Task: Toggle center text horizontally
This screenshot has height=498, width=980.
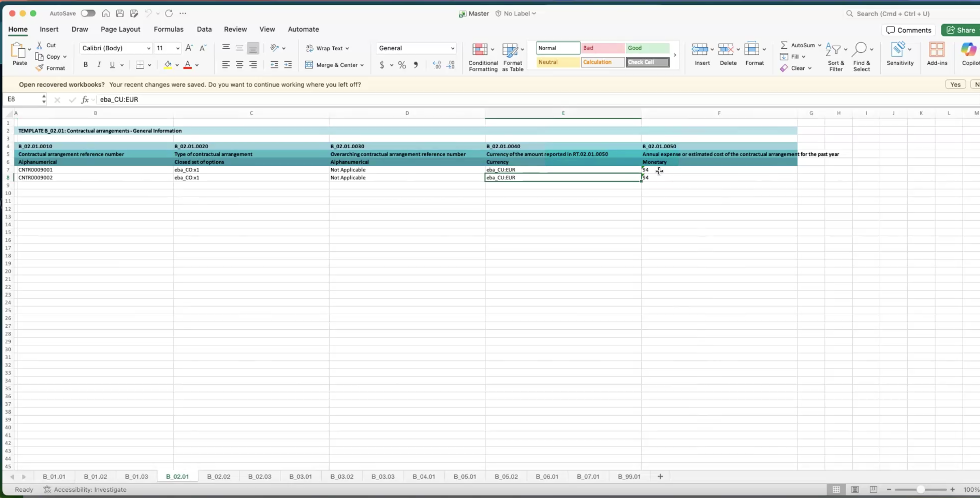Action: point(239,65)
